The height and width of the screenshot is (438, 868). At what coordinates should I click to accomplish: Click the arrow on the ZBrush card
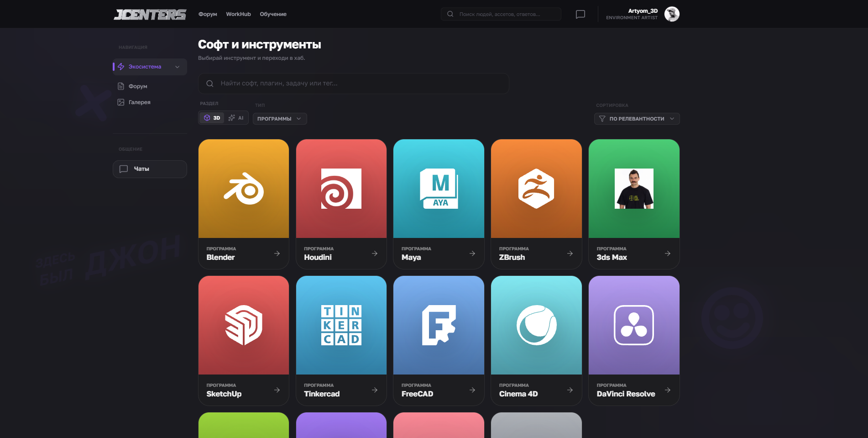[x=570, y=253]
